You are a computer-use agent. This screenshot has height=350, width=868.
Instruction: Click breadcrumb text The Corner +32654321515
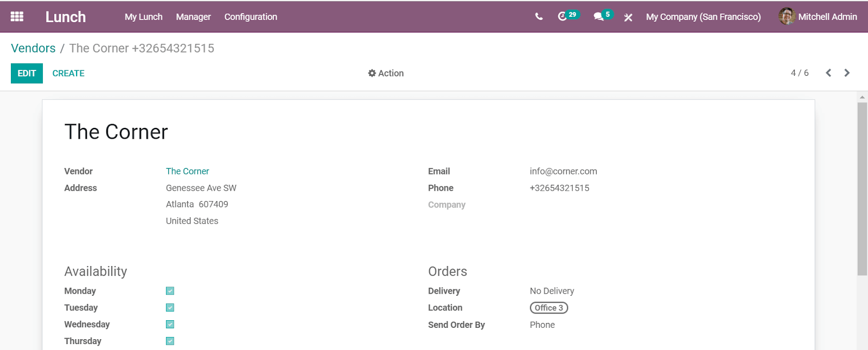click(x=142, y=48)
